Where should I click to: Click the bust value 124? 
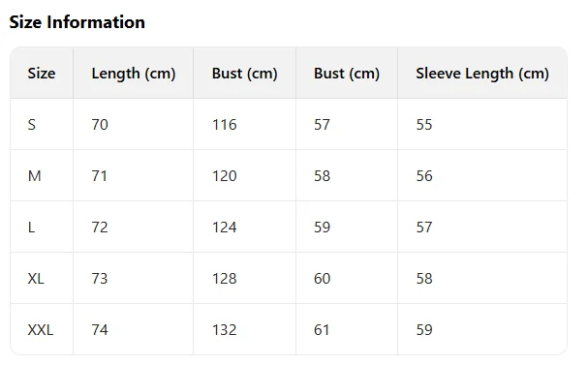coord(224,228)
